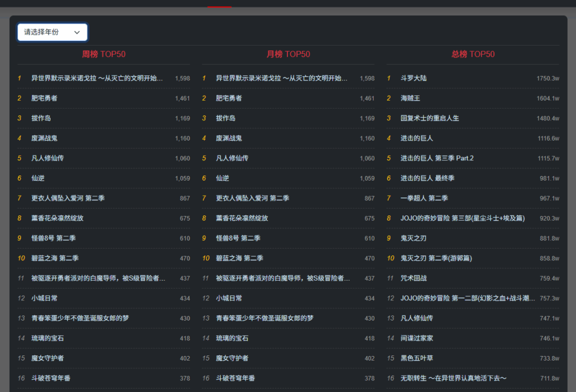Open 小城日常 in the 周榜 list
The height and width of the screenshot is (392, 576).
tap(44, 298)
